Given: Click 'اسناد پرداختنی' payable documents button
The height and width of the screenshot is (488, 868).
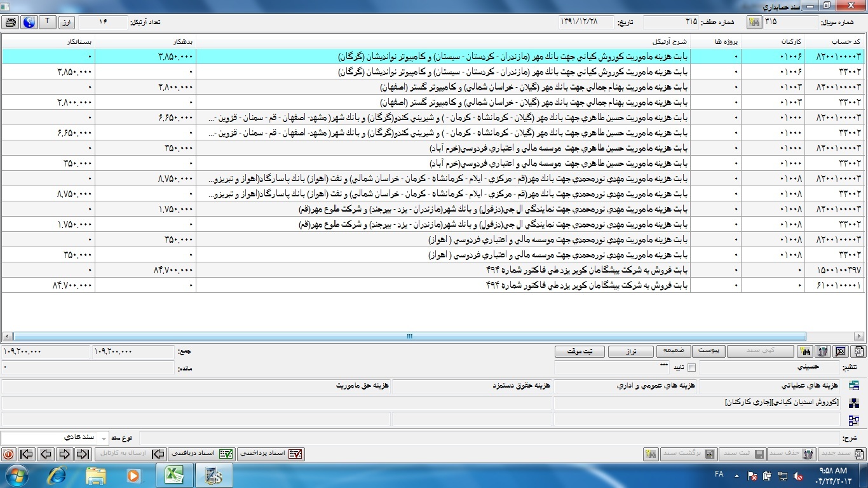Looking at the screenshot, I should 271,454.
